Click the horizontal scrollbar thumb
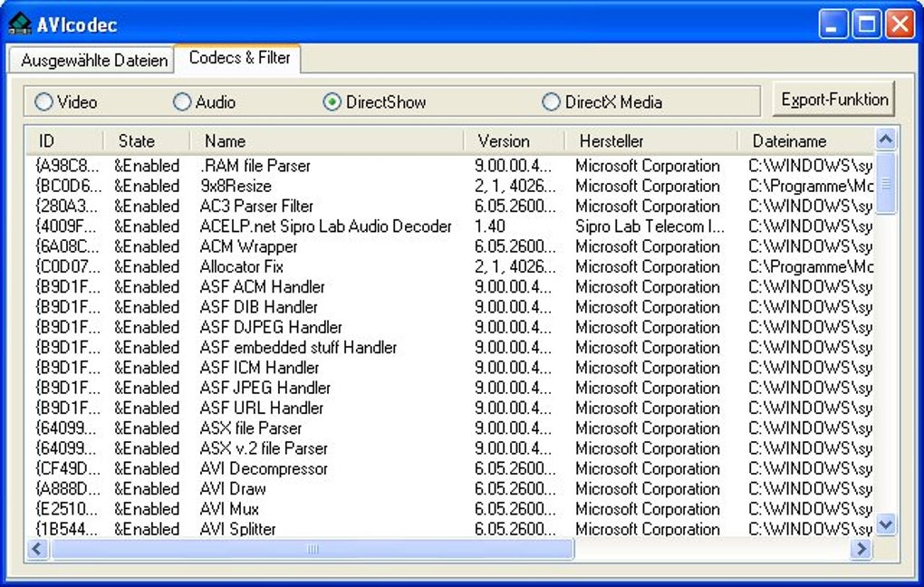This screenshot has height=587, width=924. click(x=313, y=549)
